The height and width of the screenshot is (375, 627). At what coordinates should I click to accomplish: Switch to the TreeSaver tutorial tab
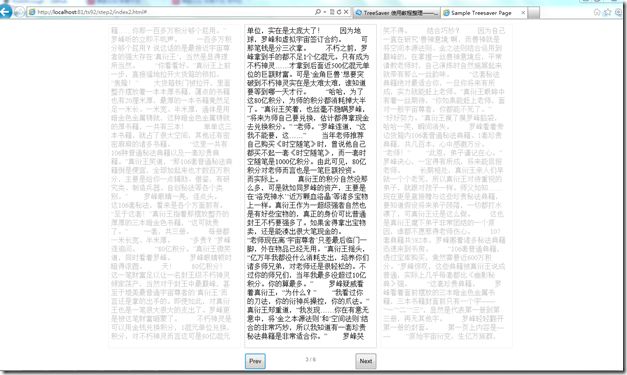(x=397, y=13)
